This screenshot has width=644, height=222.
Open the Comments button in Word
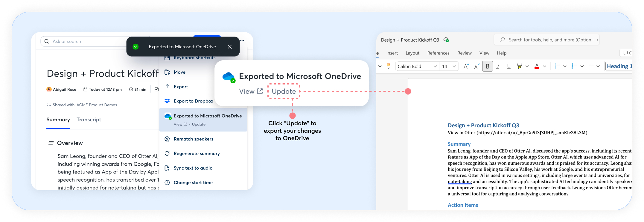(x=626, y=53)
